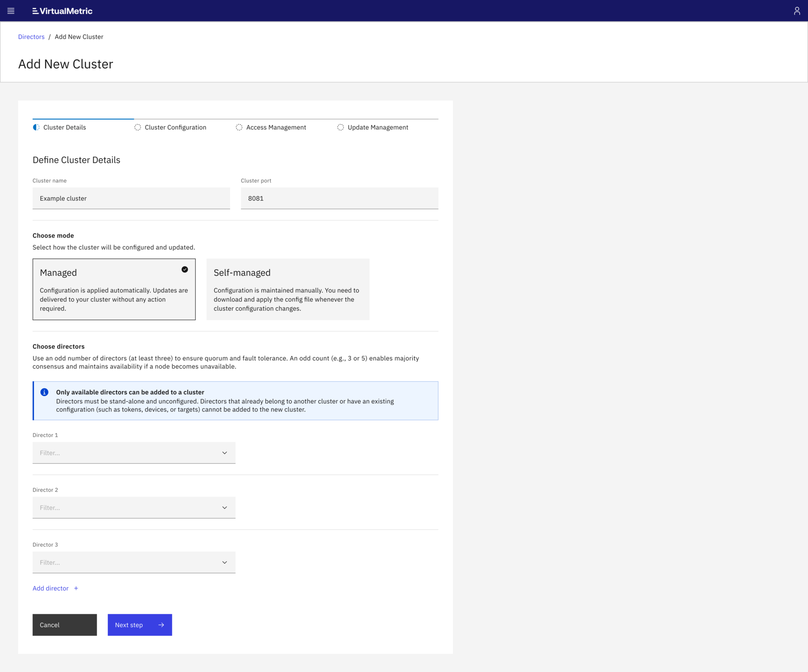Click the Cancel button

click(64, 625)
